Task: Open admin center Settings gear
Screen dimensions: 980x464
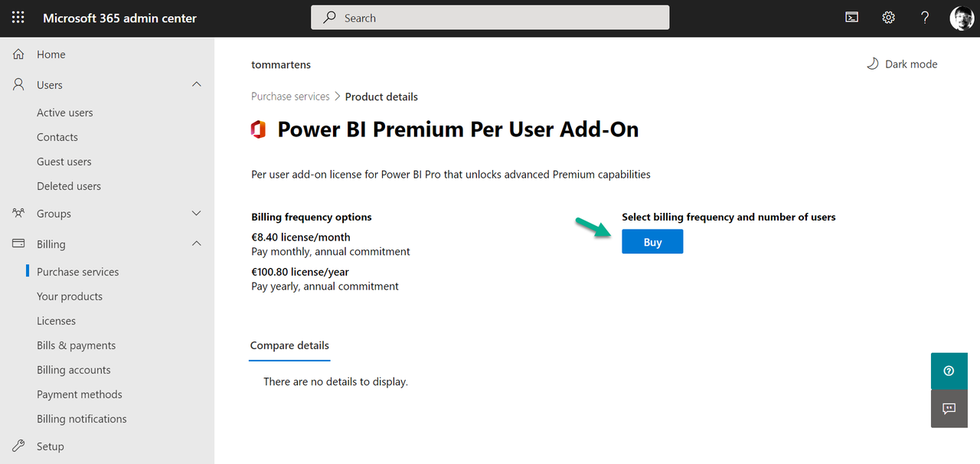Action: (887, 17)
